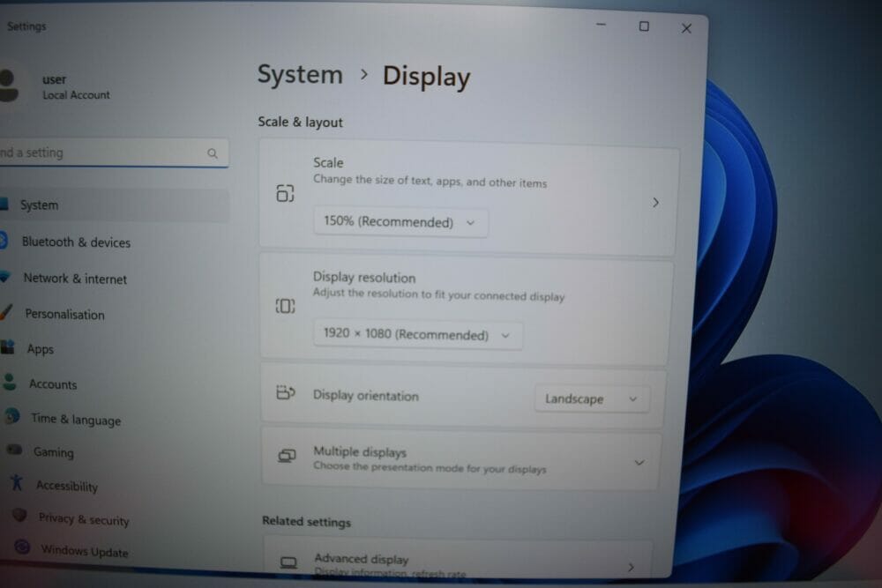Image resolution: width=882 pixels, height=588 pixels.
Task: Click the Scale & layout heading
Action: [x=300, y=122]
